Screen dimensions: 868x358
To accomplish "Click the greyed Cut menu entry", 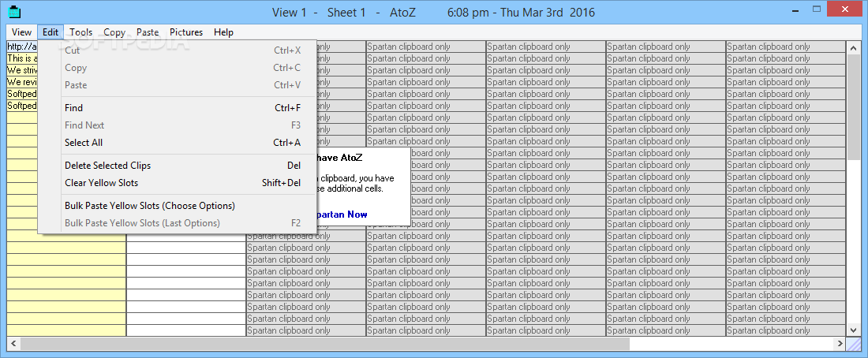I will [x=177, y=50].
